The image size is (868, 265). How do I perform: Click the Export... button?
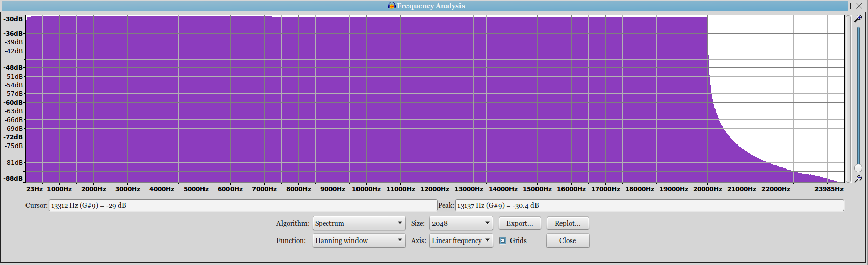520,223
